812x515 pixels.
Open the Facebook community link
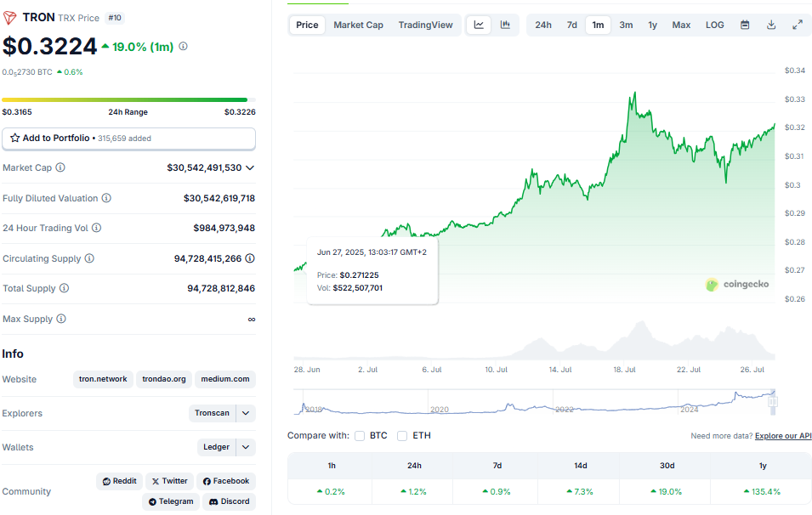click(226, 481)
